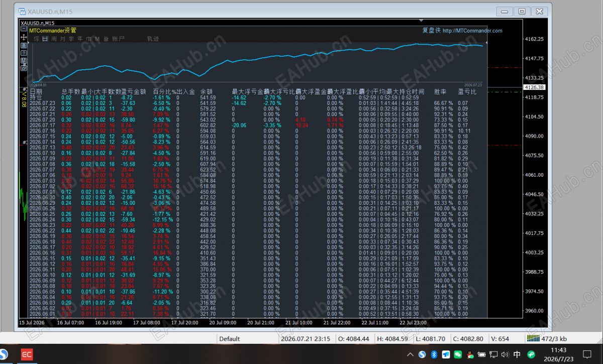Click the 472/3 kb connection status indicator

[x=547, y=339]
